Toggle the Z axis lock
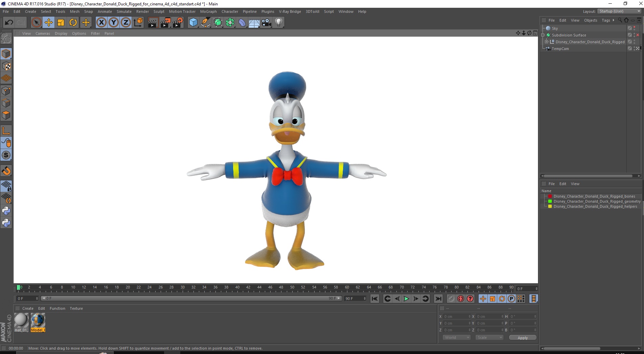The height and width of the screenshot is (354, 644). pos(126,23)
